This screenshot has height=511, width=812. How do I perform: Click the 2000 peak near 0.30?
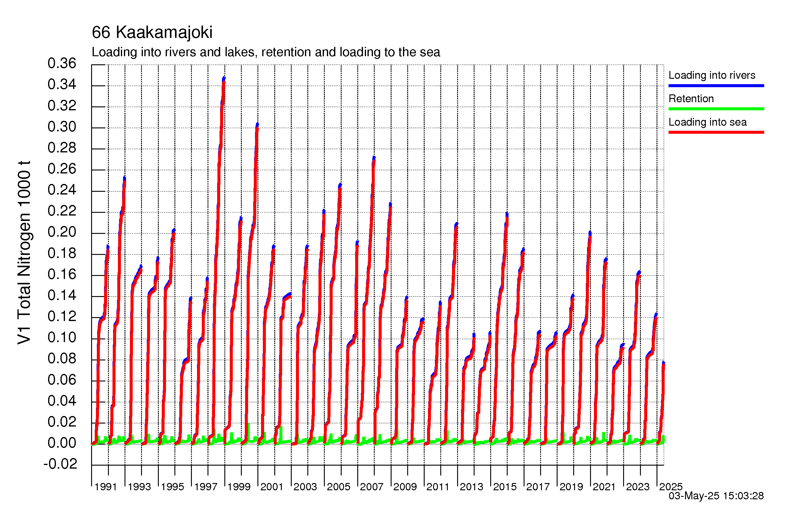point(257,125)
